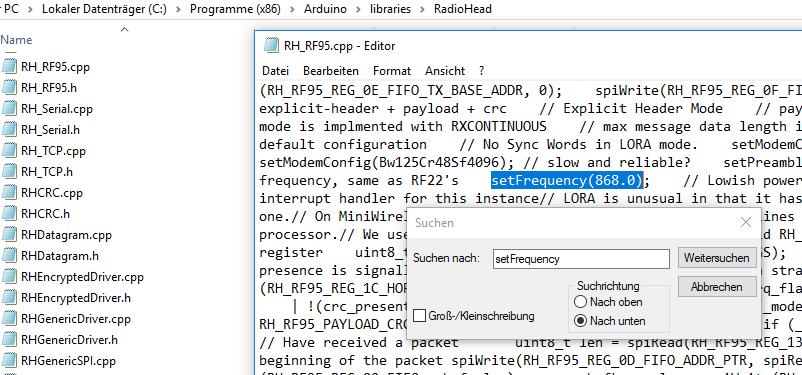Click the Suchen nach text field

[x=581, y=259]
